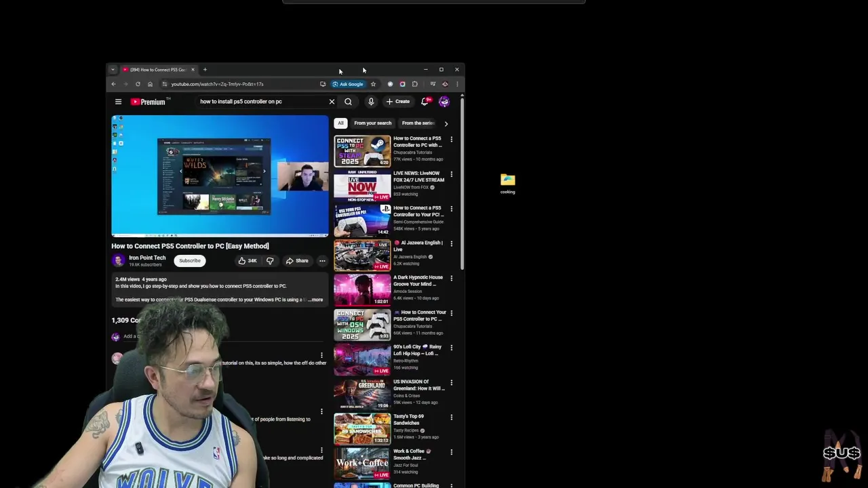
Task: Open the YouTube account avatar menu
Action: click(x=444, y=102)
